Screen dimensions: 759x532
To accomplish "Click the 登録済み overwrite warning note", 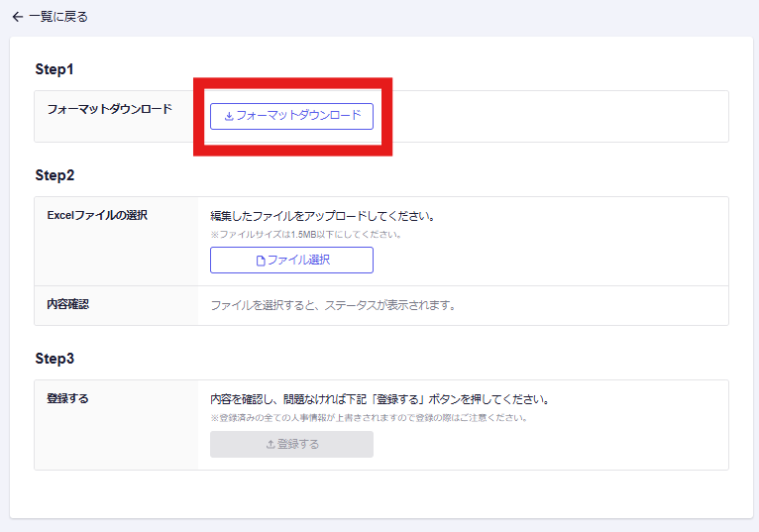I will (x=368, y=418).
